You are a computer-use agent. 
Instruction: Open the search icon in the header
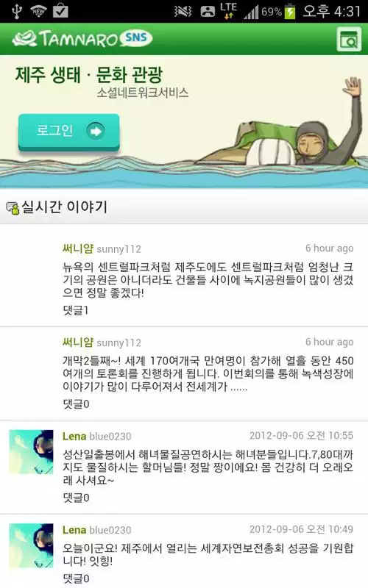click(348, 39)
